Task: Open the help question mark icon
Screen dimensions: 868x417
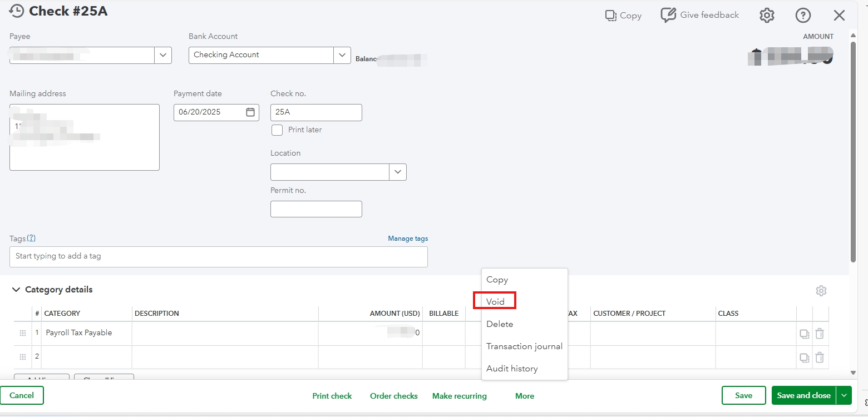Action: click(803, 16)
